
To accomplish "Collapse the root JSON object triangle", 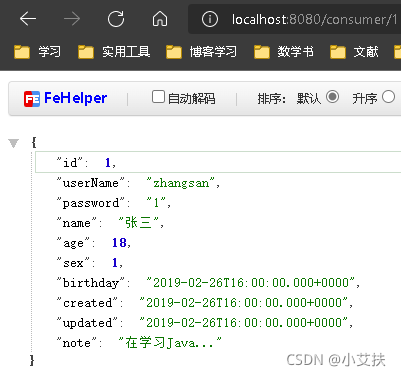I will tap(13, 143).
